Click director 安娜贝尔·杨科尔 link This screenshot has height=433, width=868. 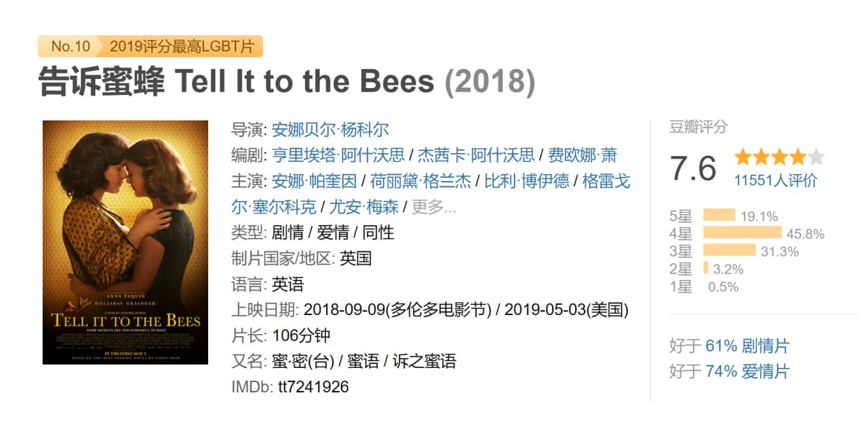pos(330,129)
